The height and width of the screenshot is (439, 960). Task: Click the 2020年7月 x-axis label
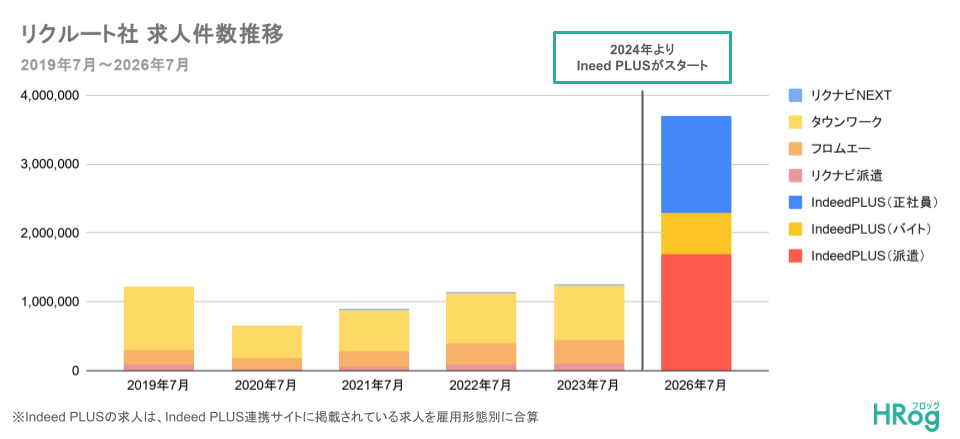[266, 386]
